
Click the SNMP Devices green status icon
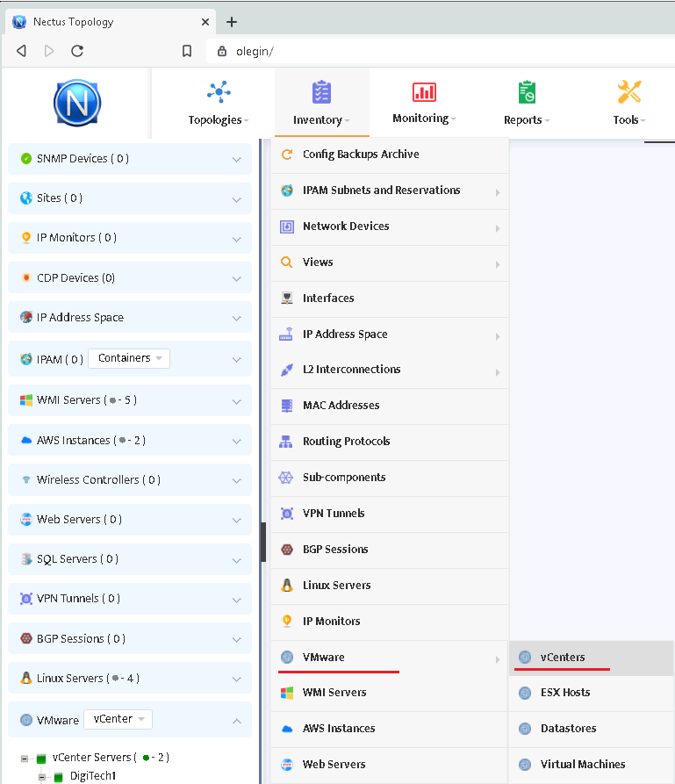(26, 159)
